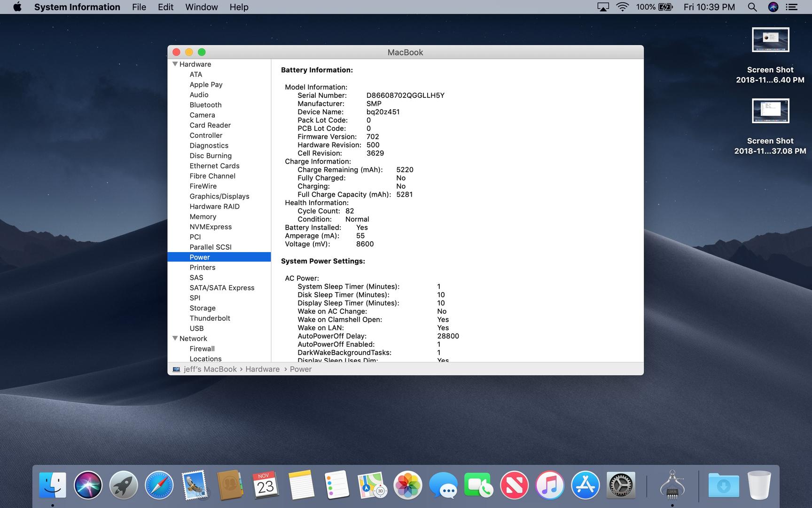Select USB in the sidebar
Screen dimensions: 812x508
click(x=196, y=328)
